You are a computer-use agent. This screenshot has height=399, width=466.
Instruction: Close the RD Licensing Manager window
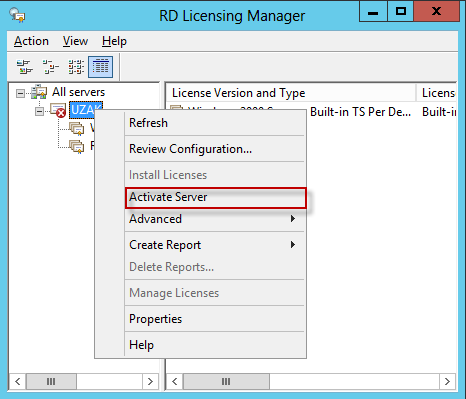pos(437,12)
